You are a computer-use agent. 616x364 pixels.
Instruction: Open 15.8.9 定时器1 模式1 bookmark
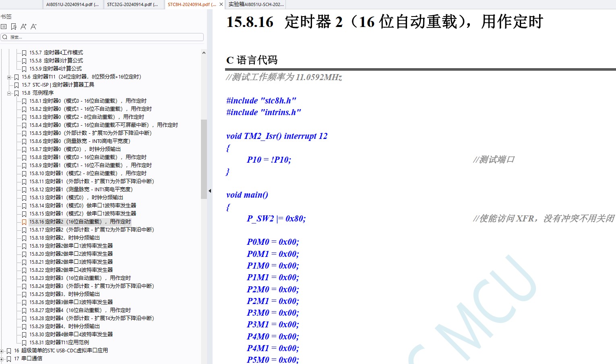[x=91, y=165]
